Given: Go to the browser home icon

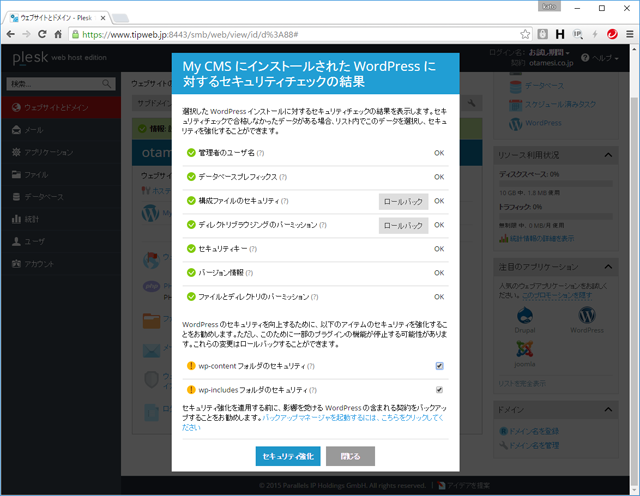Looking at the screenshot, I should coord(58,34).
